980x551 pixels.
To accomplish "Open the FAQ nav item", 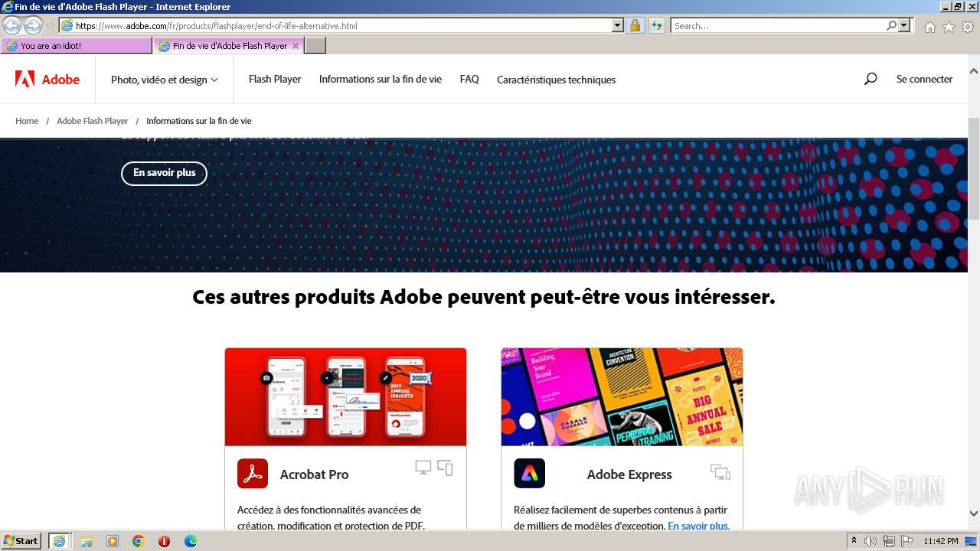I will (469, 79).
